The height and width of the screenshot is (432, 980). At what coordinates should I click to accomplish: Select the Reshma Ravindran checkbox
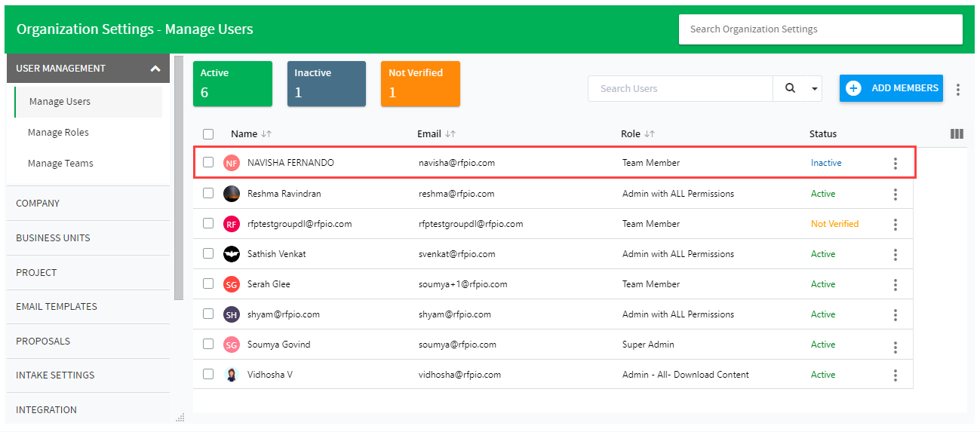(x=208, y=193)
